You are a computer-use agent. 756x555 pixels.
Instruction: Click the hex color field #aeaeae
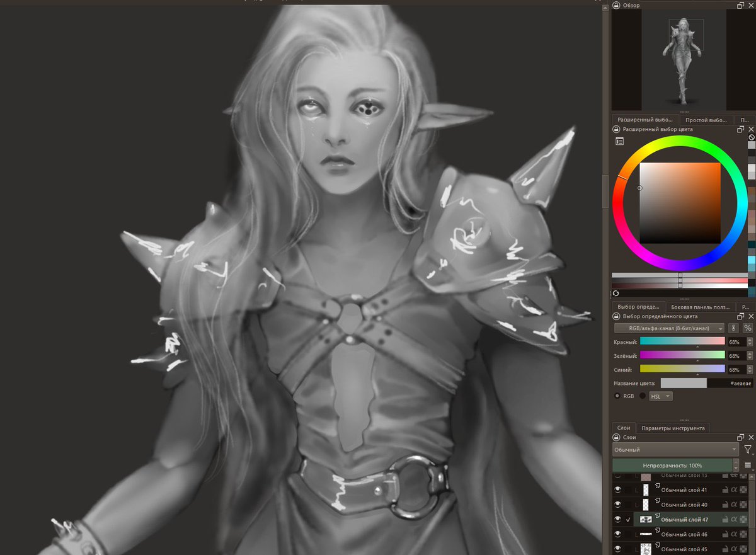[730, 383]
